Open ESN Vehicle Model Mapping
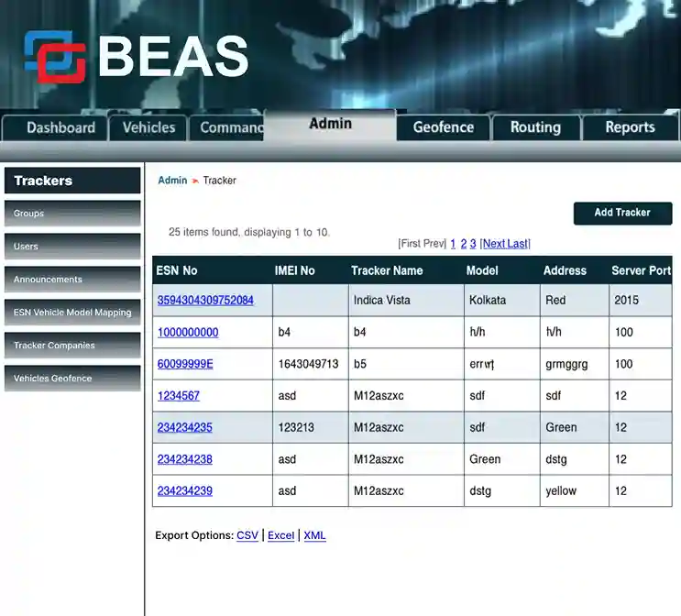This screenshot has width=681, height=616. pos(72,313)
